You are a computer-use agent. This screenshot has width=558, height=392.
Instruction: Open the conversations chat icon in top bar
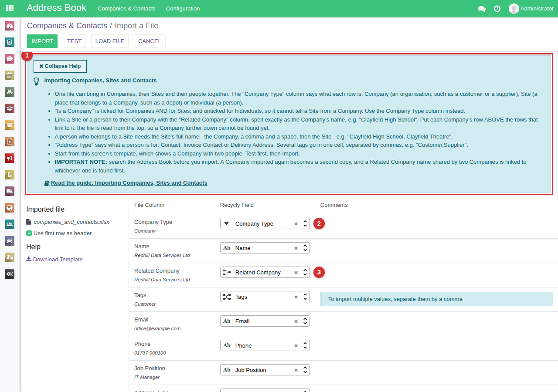tap(482, 9)
